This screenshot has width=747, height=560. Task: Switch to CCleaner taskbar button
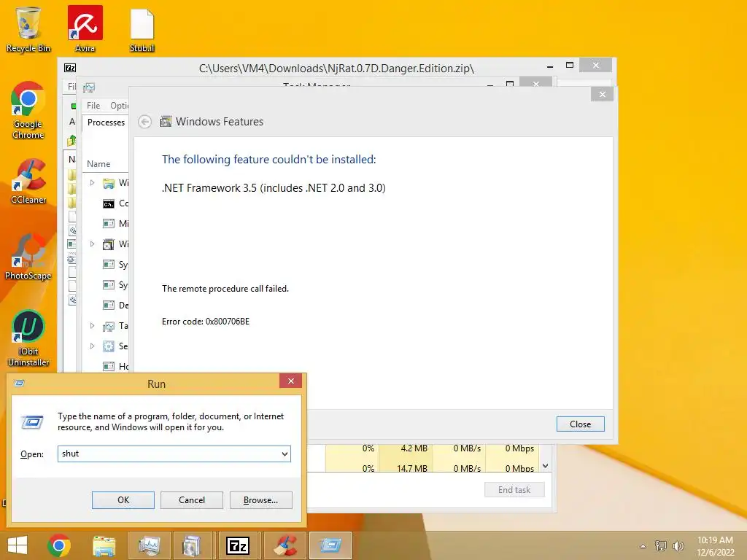pos(285,545)
